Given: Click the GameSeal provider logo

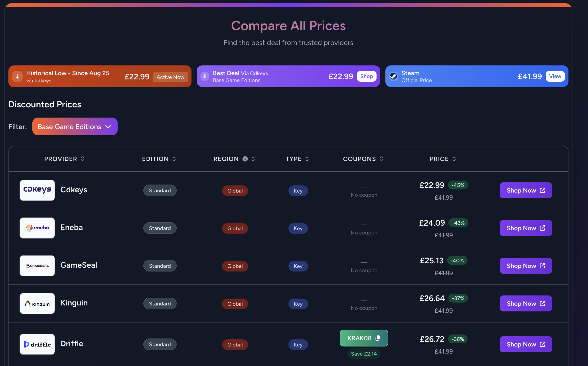Looking at the screenshot, I should pyautogui.click(x=37, y=266).
